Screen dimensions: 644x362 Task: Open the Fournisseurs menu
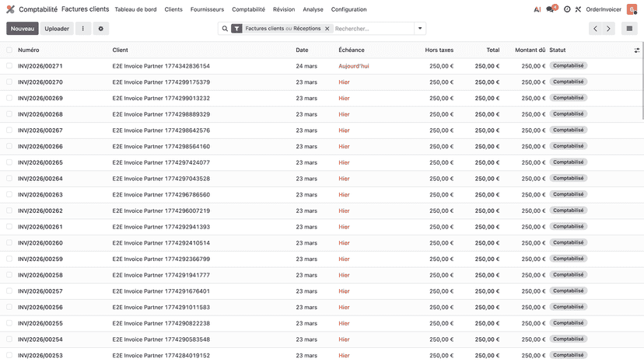tap(207, 9)
